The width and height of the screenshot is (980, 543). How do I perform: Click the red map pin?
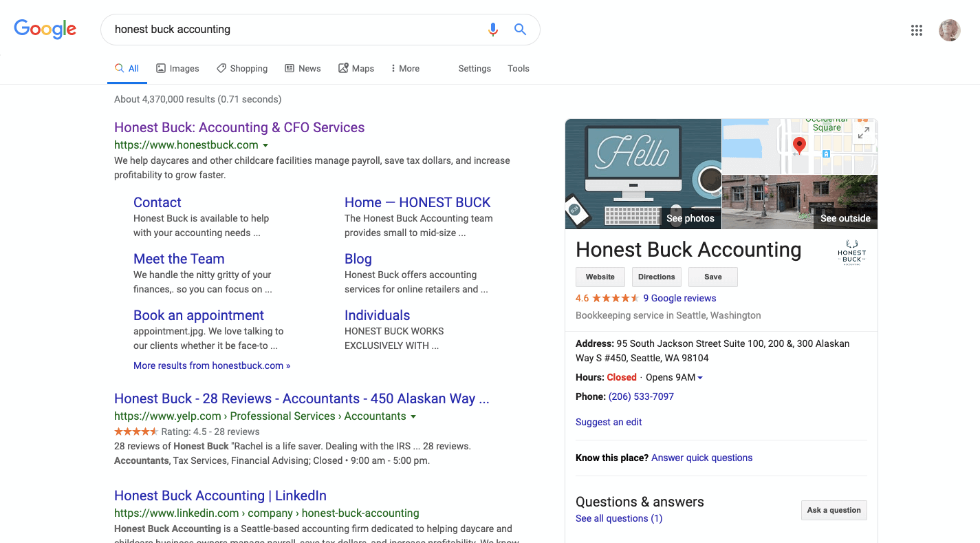click(799, 145)
